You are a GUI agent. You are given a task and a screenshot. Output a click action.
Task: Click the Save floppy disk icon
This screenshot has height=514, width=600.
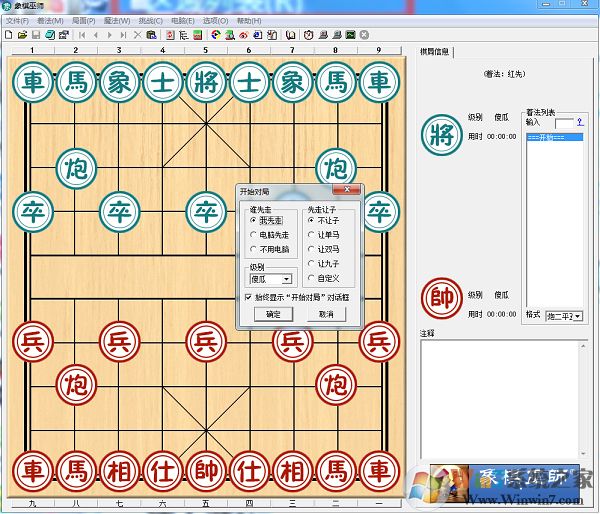point(36,35)
